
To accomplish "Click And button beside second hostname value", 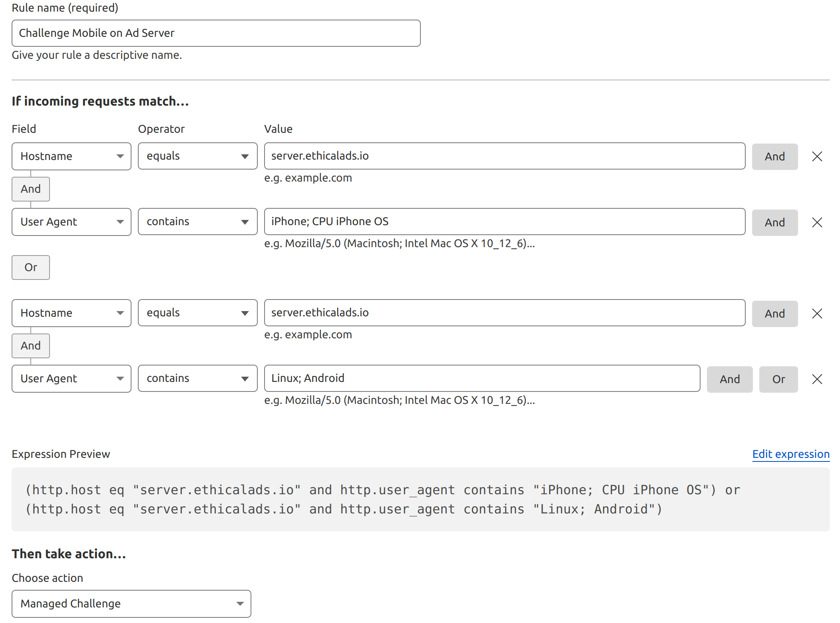I will tap(774, 314).
